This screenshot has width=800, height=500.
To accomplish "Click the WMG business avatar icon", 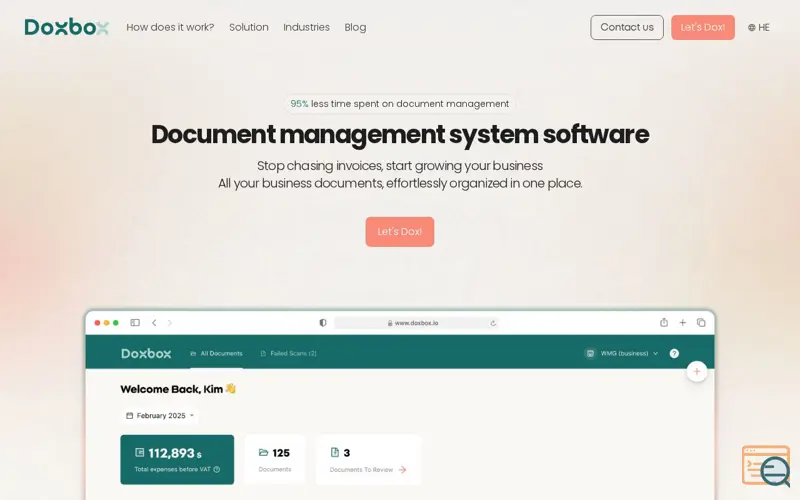I will pyautogui.click(x=590, y=353).
